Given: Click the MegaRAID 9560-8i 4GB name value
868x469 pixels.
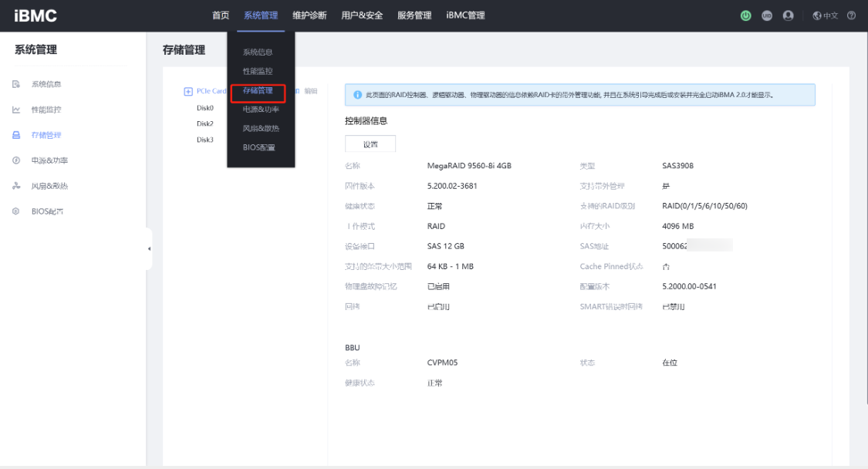Looking at the screenshot, I should point(469,166).
